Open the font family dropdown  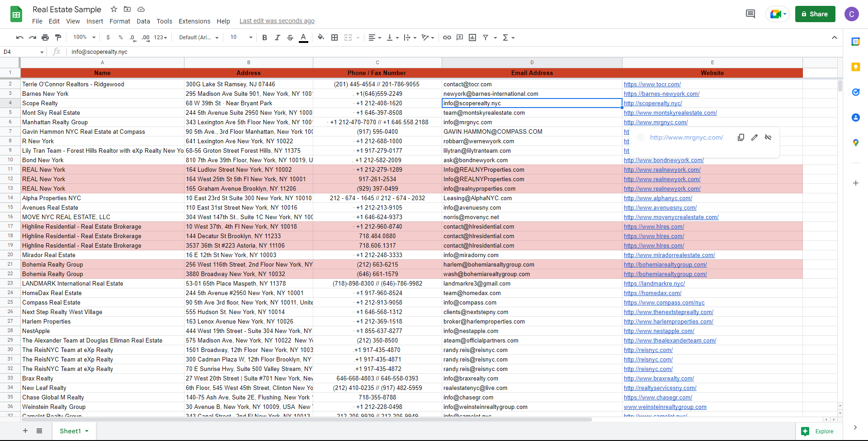click(x=199, y=38)
